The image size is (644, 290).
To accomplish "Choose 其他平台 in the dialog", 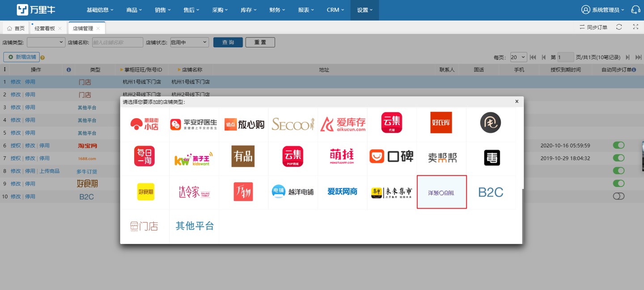I will 195,226.
